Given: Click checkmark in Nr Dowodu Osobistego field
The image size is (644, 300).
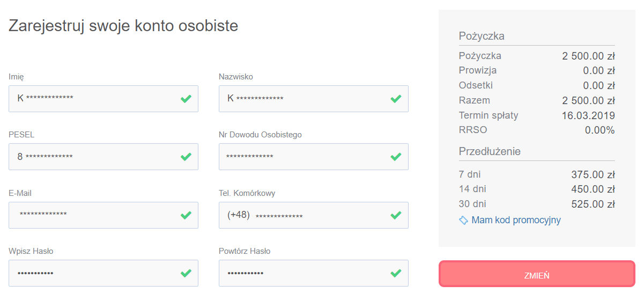Looking at the screenshot, I should 396,157.
